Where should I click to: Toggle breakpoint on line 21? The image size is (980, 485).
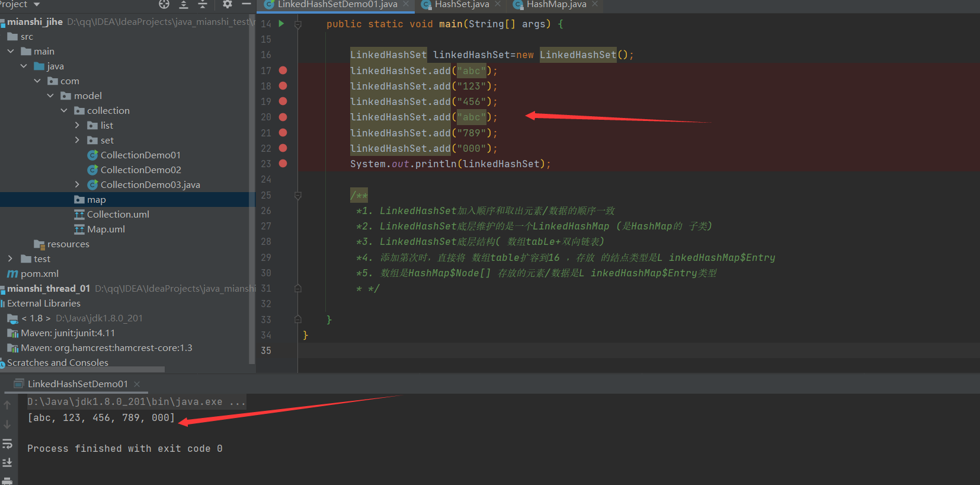click(x=283, y=133)
